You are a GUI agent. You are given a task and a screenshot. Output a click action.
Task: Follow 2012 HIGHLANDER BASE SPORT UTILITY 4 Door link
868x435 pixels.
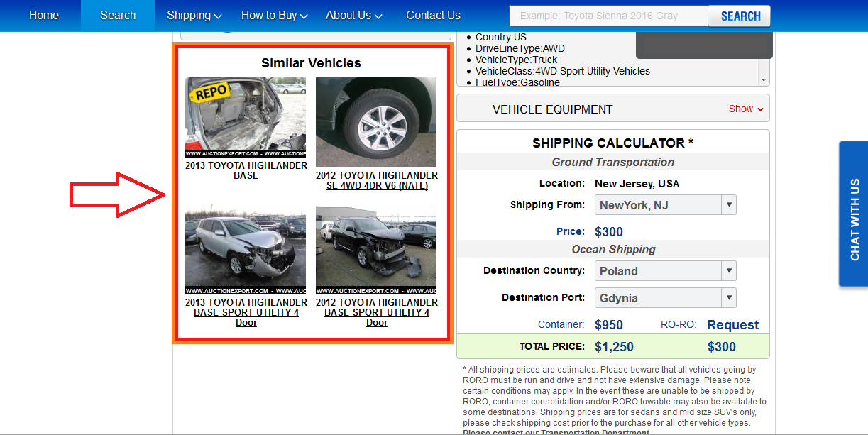377,312
